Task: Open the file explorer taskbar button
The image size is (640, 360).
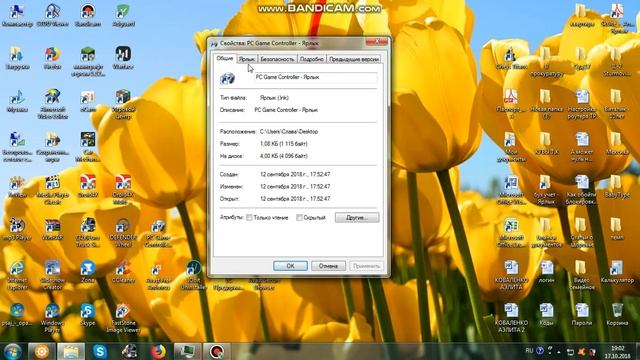Action: (x=71, y=351)
